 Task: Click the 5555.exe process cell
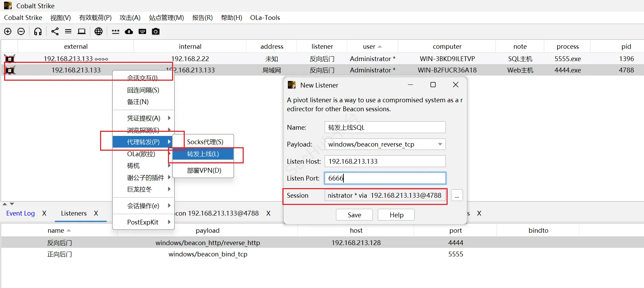[x=568, y=59]
